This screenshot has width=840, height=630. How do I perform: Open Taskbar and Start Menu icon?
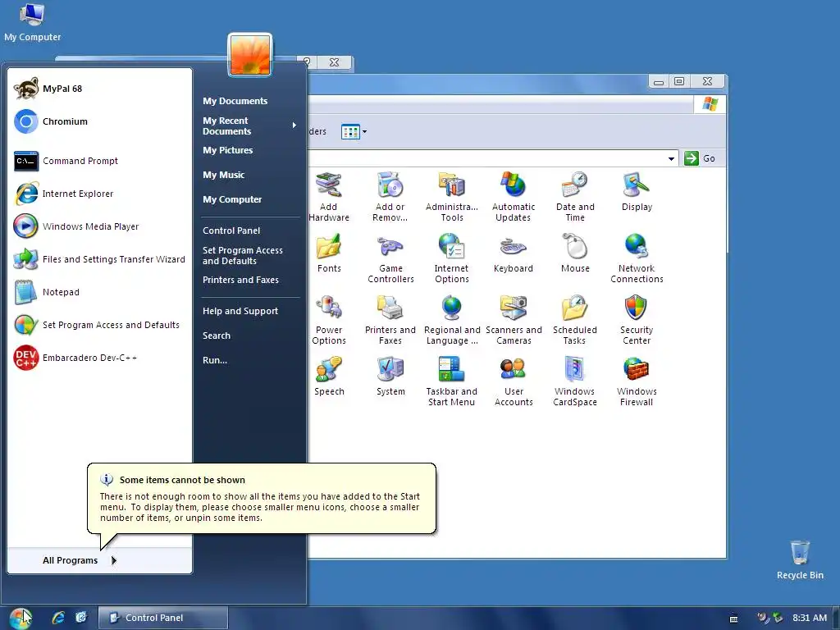click(452, 381)
